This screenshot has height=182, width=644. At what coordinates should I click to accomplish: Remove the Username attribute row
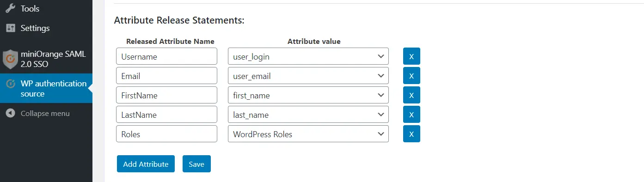[411, 56]
